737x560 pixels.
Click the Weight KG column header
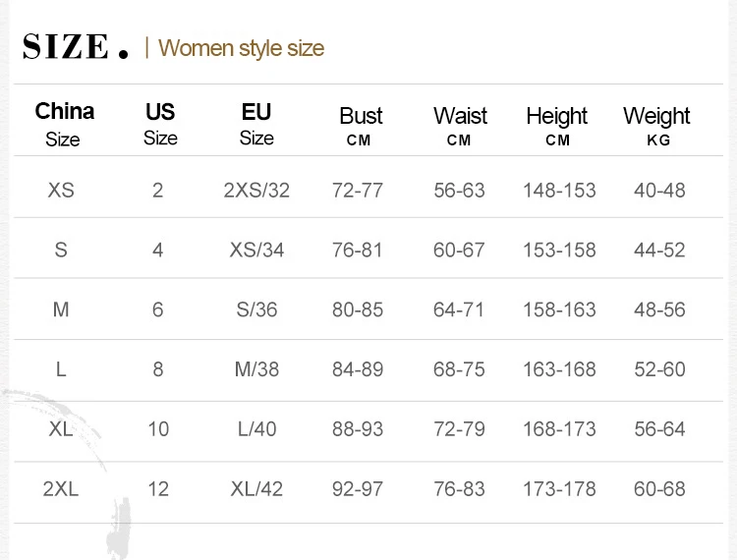click(x=657, y=126)
